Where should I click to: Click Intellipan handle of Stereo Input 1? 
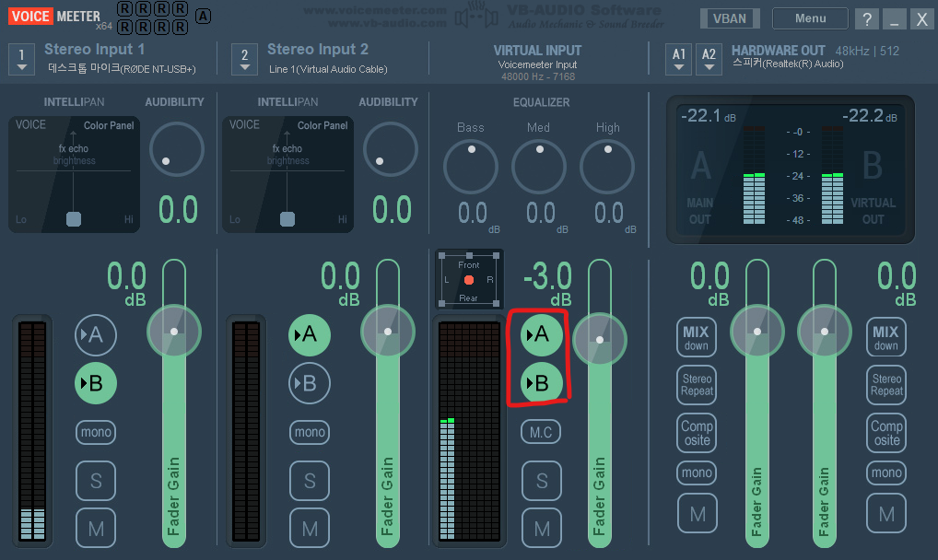(x=74, y=219)
